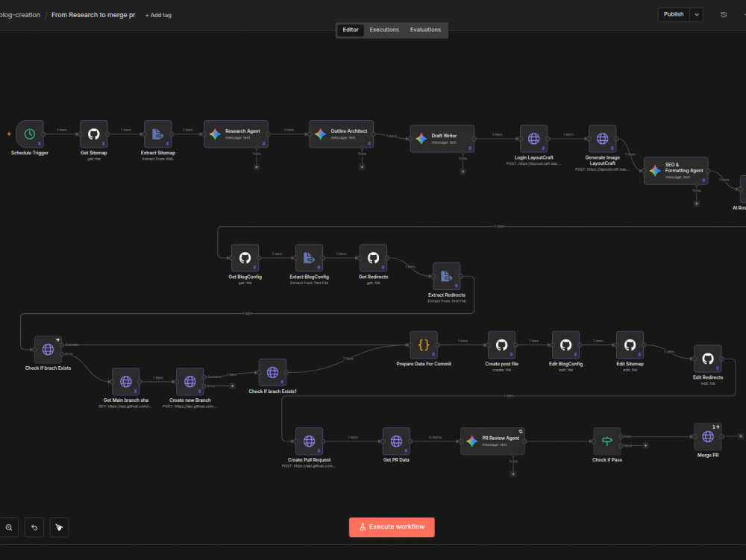Viewport: 746px width, 560px height.
Task: Open the Extract Sitemap node
Action: (158, 134)
